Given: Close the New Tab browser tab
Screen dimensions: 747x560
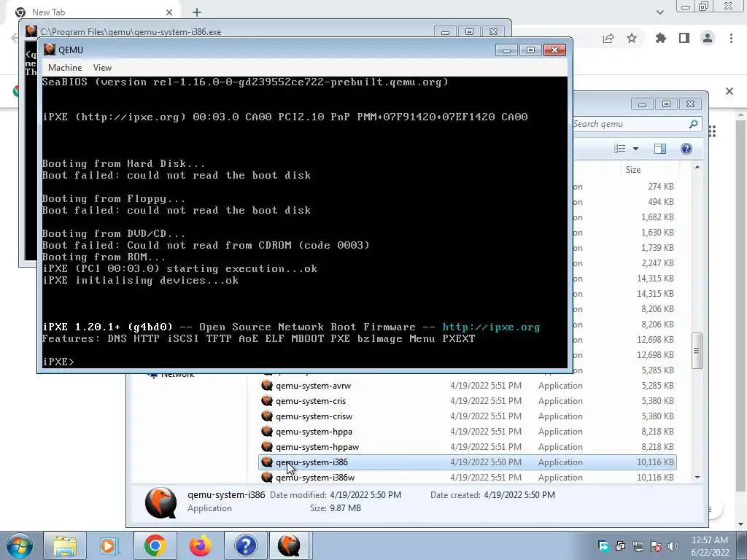Looking at the screenshot, I should [x=169, y=12].
